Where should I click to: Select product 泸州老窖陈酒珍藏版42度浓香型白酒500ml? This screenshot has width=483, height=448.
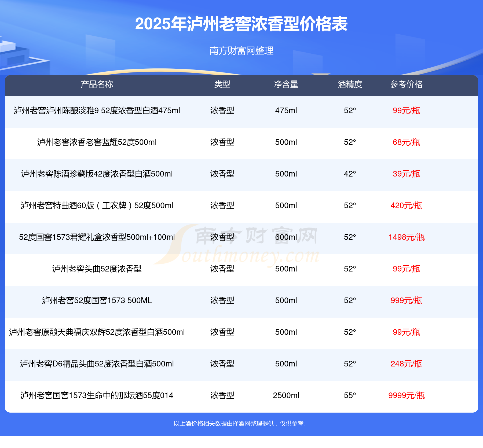(x=97, y=174)
